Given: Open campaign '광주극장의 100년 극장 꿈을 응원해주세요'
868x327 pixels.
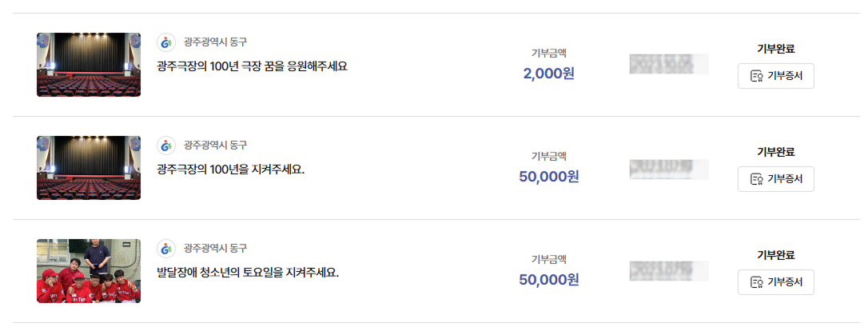Looking at the screenshot, I should [253, 66].
